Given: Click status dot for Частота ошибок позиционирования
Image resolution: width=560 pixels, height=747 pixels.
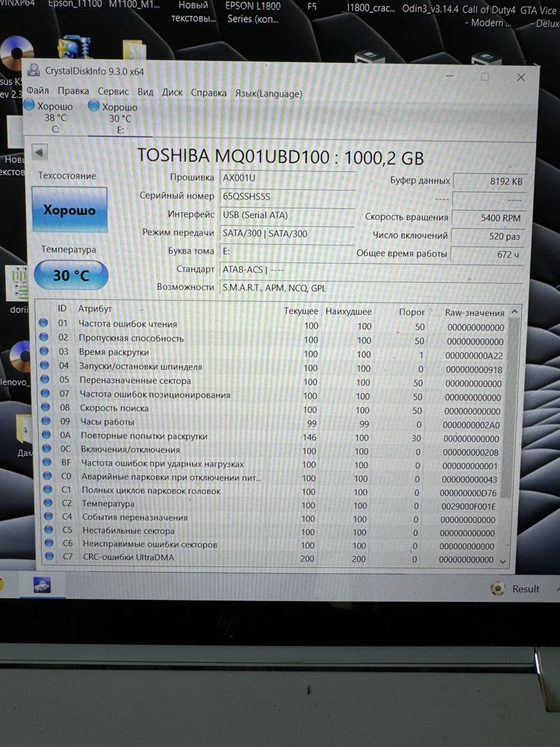Looking at the screenshot, I should pos(46,393).
